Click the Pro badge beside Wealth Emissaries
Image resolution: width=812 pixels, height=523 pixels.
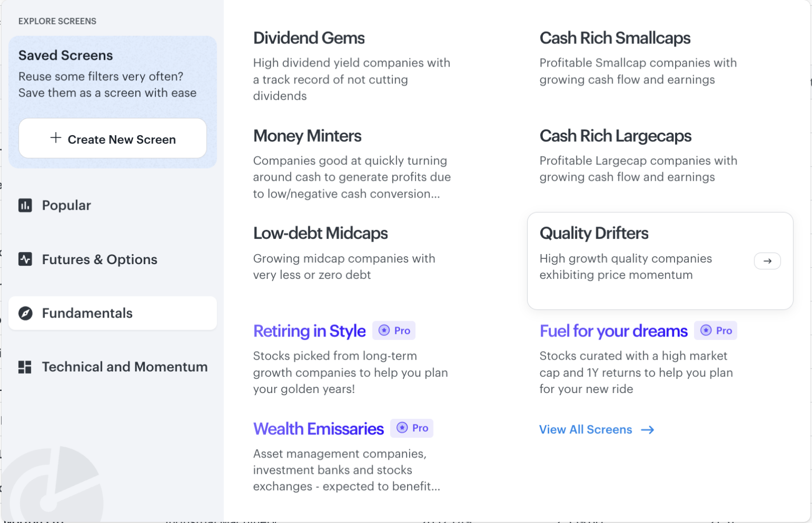pyautogui.click(x=412, y=428)
